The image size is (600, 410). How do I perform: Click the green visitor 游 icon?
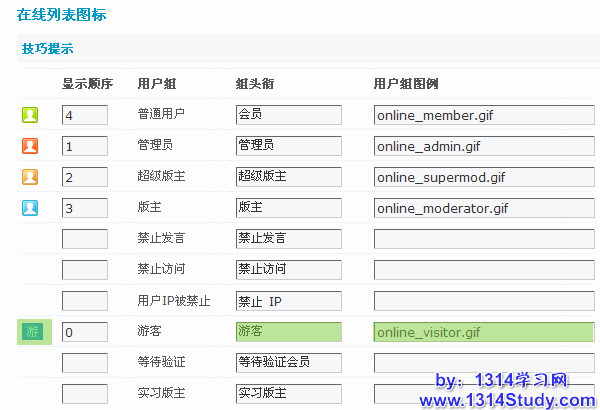click(34, 332)
